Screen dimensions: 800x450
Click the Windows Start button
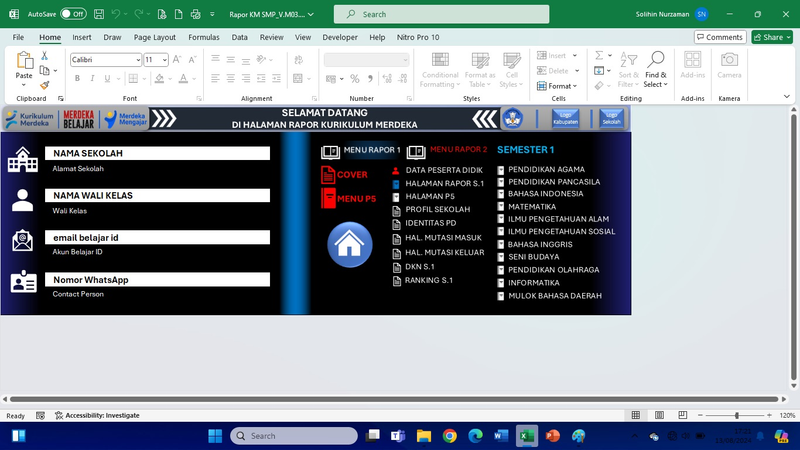pyautogui.click(x=215, y=436)
